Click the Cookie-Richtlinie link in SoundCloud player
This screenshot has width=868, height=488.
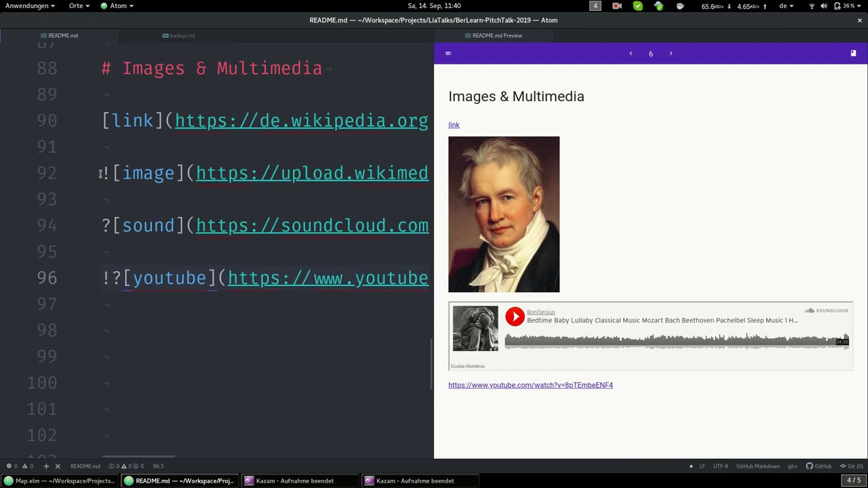[467, 366]
